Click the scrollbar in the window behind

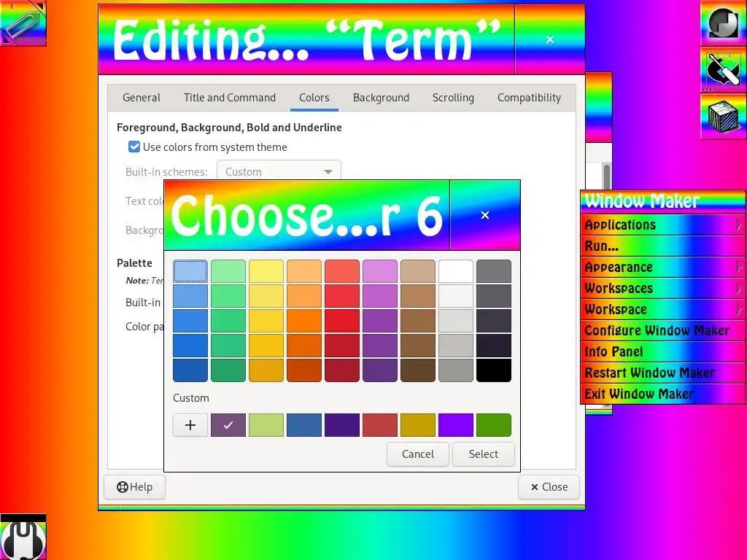click(x=606, y=176)
